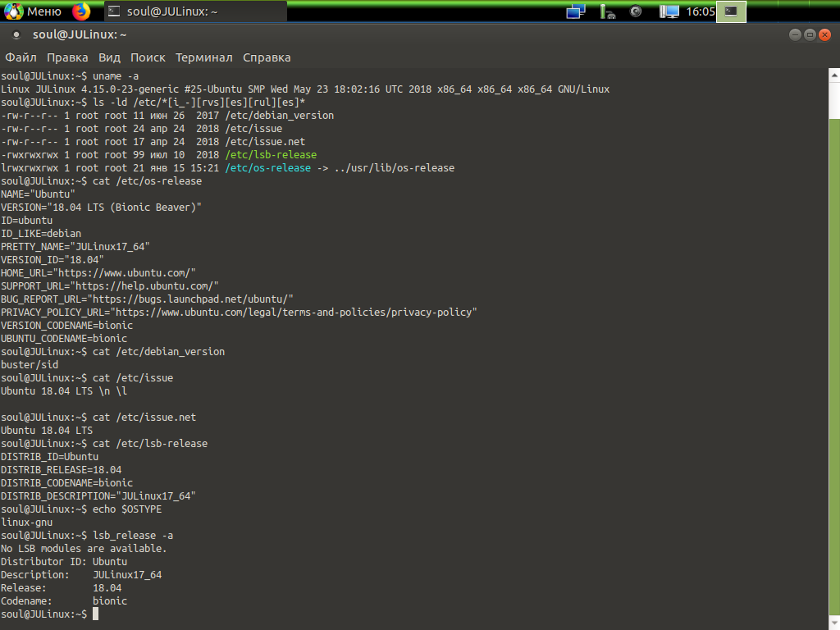Open the Меню start menu
840x630 pixels.
click(33, 11)
